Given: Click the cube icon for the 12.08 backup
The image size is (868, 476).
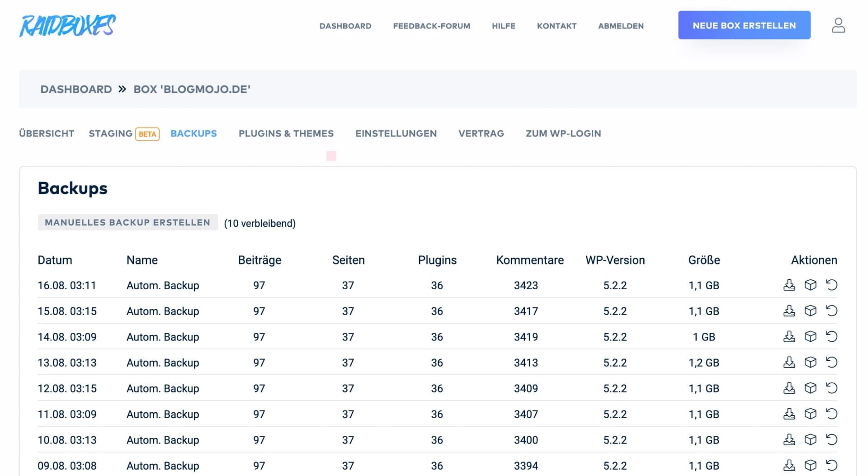Looking at the screenshot, I should (811, 388).
